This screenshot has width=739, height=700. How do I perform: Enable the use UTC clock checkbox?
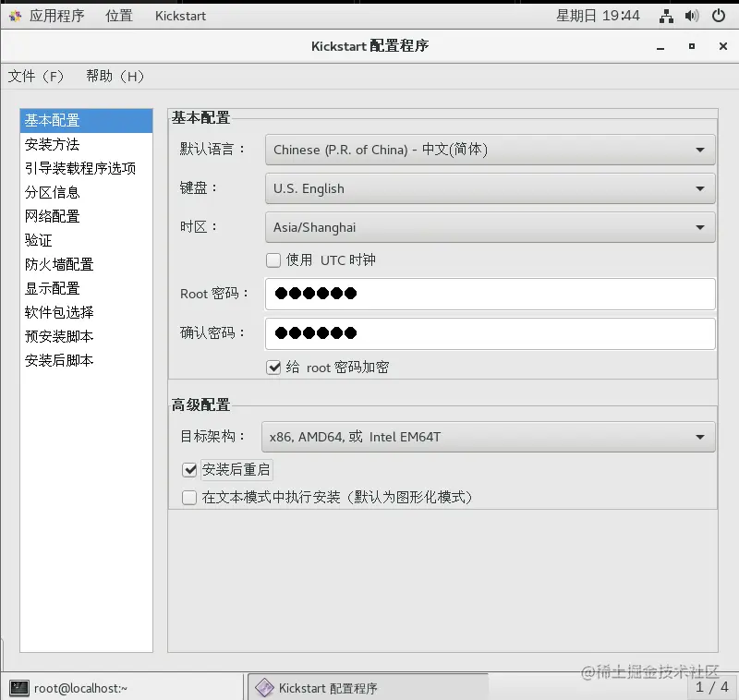point(273,260)
